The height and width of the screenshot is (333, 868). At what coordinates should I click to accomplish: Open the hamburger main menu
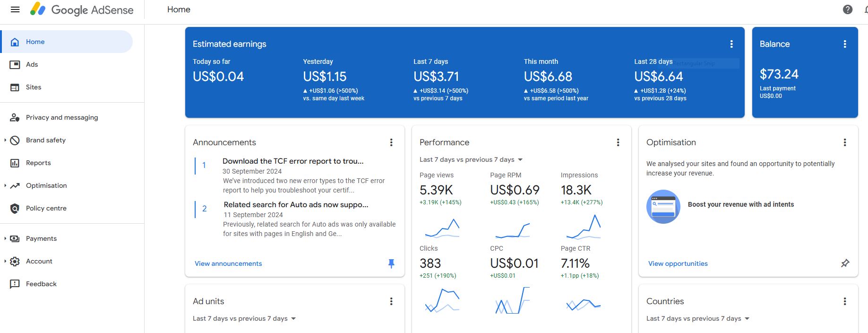[x=15, y=9]
